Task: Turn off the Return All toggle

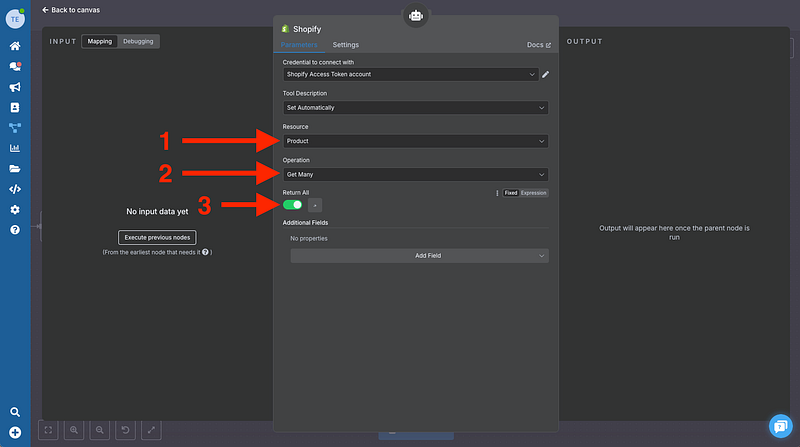Action: click(x=293, y=204)
